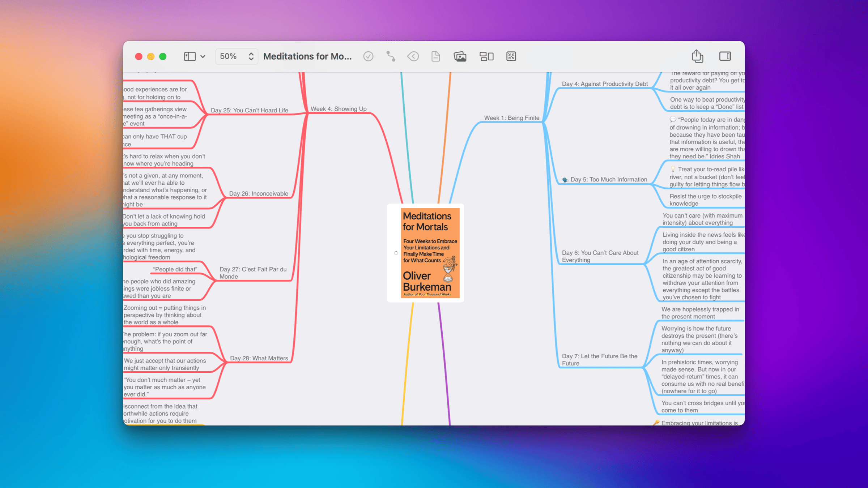
Task: Select Day 26: Inconceivable node
Action: (x=259, y=193)
